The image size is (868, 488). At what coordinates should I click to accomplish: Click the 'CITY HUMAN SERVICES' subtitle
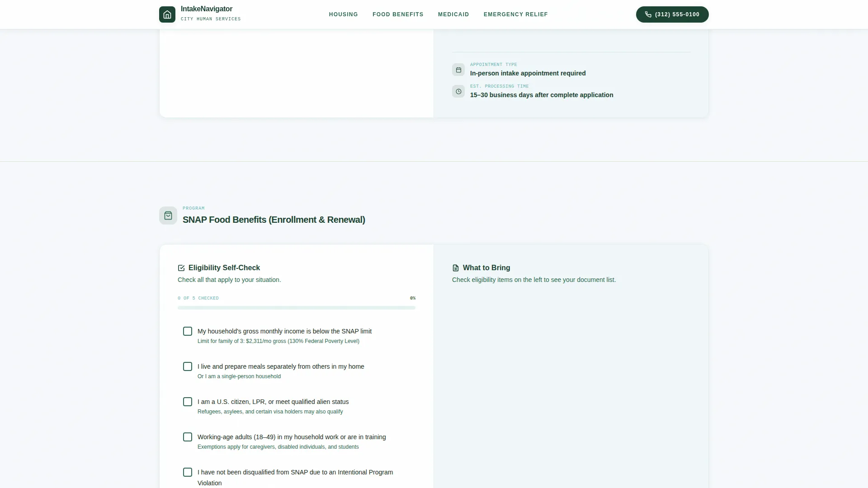[211, 19]
